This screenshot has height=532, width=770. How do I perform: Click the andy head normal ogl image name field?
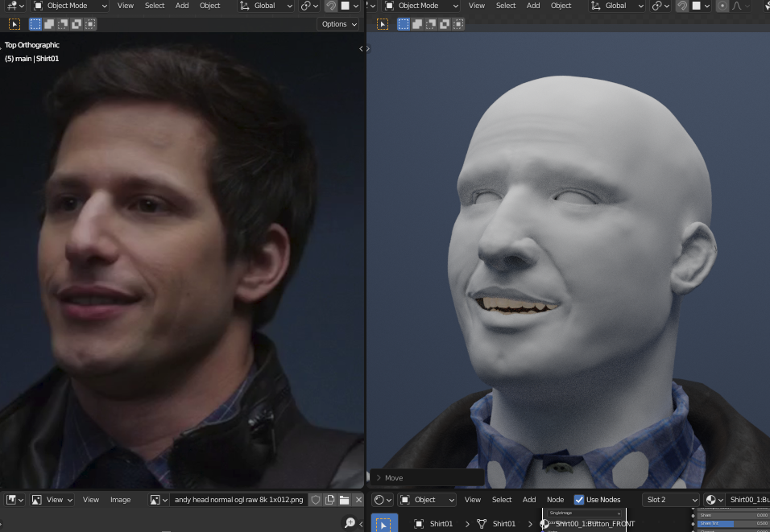click(239, 500)
